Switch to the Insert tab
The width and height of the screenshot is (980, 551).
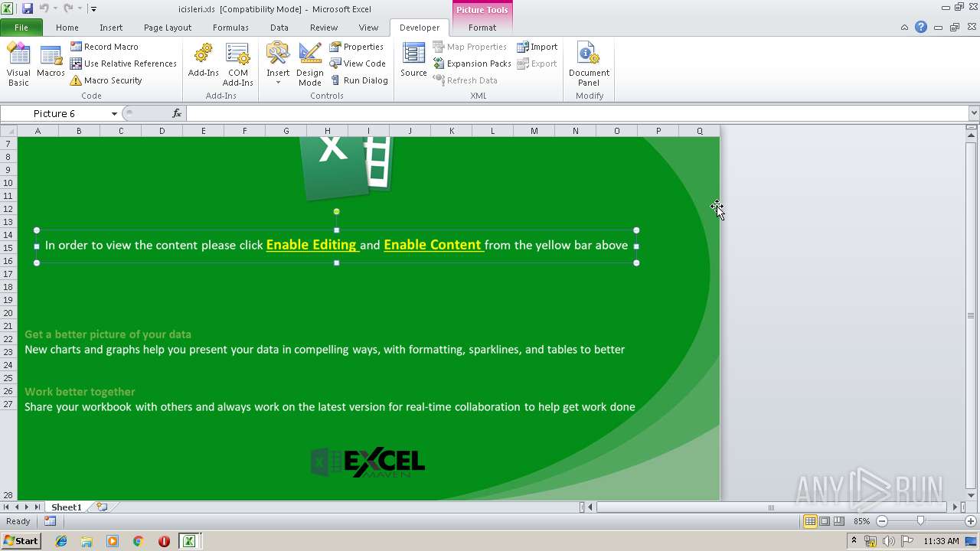coord(111,28)
